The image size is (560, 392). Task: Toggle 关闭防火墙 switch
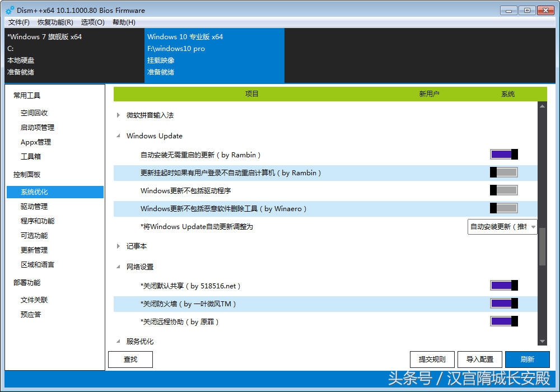tap(503, 303)
